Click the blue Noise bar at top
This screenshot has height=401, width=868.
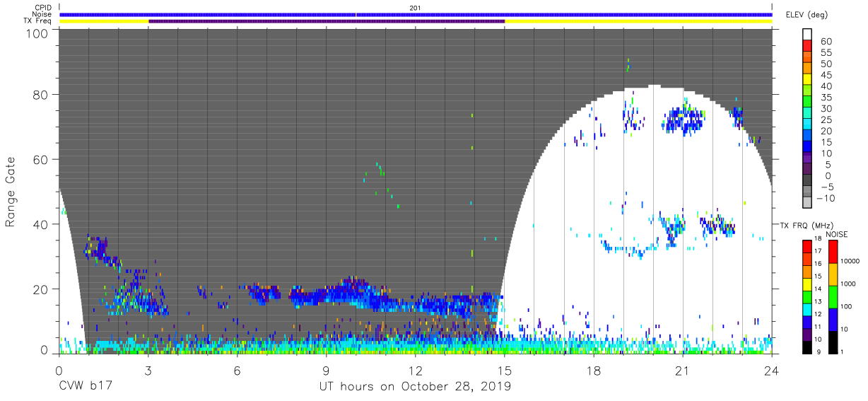coord(416,14)
